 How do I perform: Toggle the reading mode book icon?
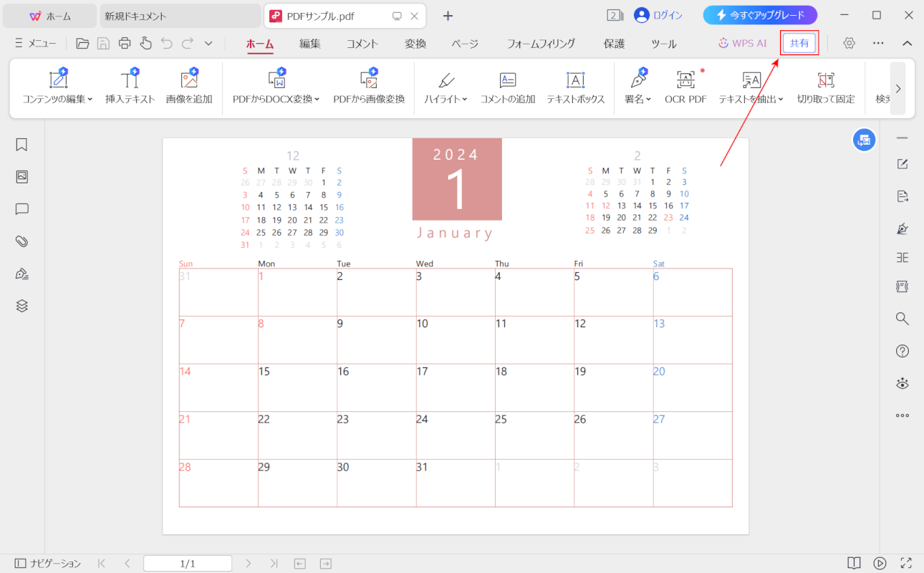(854, 564)
